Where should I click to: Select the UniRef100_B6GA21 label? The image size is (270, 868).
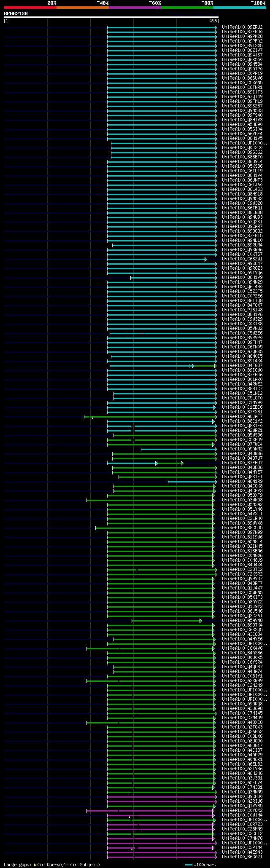[242, 857]
